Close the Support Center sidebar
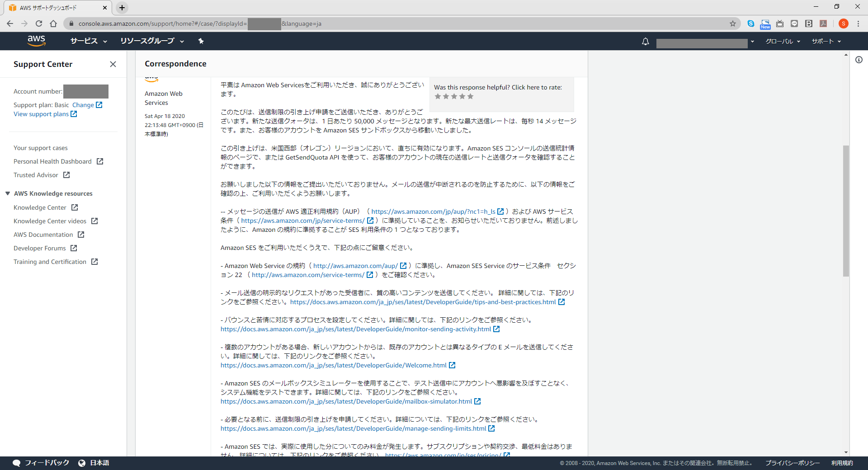The image size is (868, 470). (113, 64)
